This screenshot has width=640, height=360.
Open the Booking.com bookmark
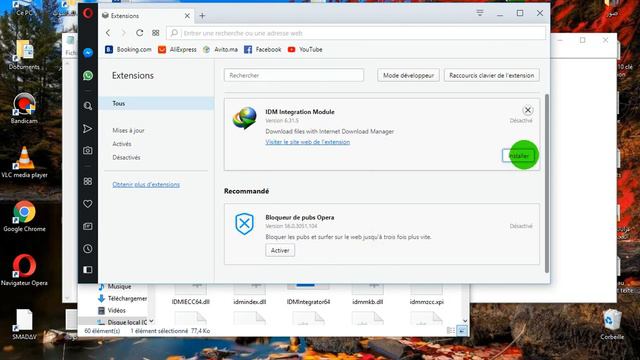click(x=128, y=49)
